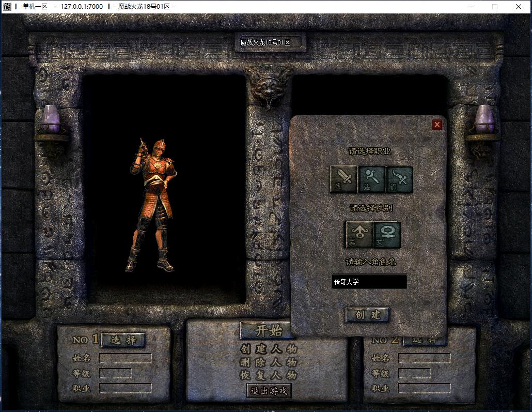Choose the 删除人物 option

269,362
